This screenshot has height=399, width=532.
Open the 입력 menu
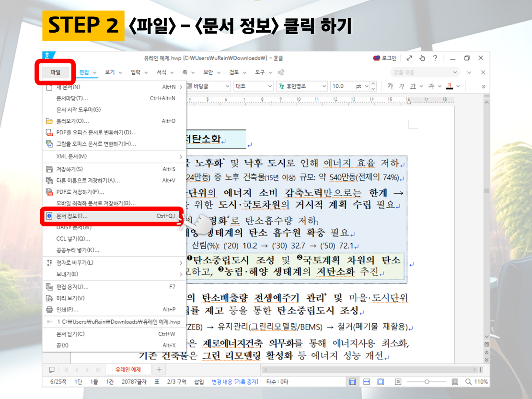135,72
